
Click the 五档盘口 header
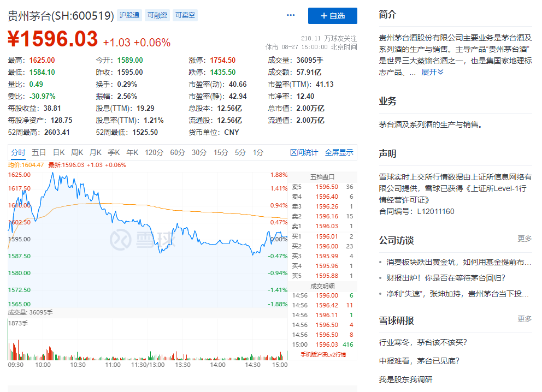[x=322, y=177]
